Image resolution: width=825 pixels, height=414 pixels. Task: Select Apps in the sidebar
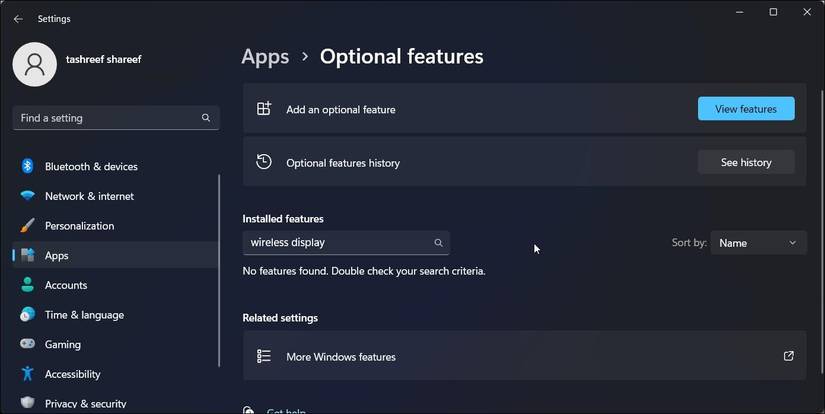tap(57, 255)
